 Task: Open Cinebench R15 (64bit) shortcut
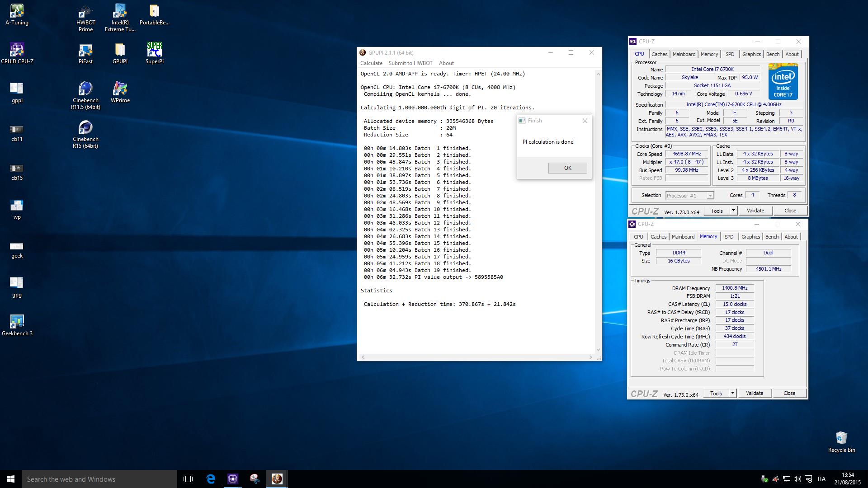[x=85, y=135]
